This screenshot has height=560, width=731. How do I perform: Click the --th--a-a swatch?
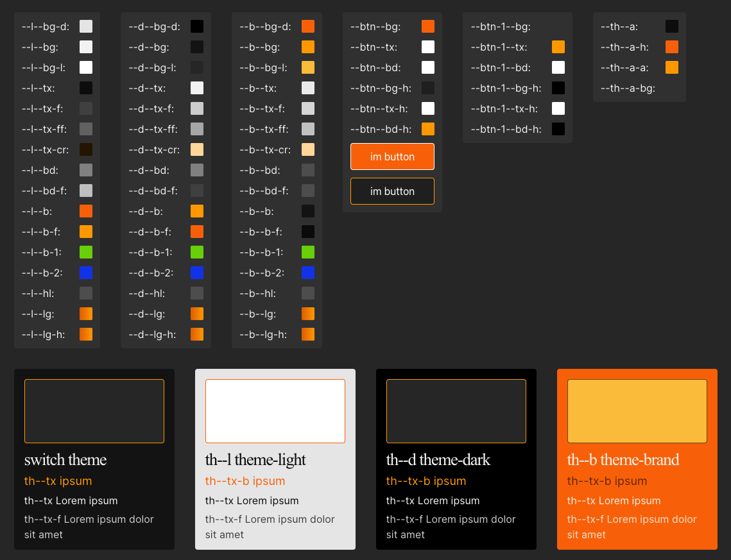(x=672, y=67)
